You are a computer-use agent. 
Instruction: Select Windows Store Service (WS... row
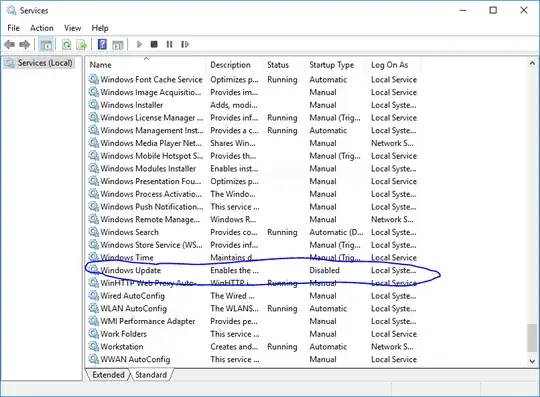click(253, 245)
